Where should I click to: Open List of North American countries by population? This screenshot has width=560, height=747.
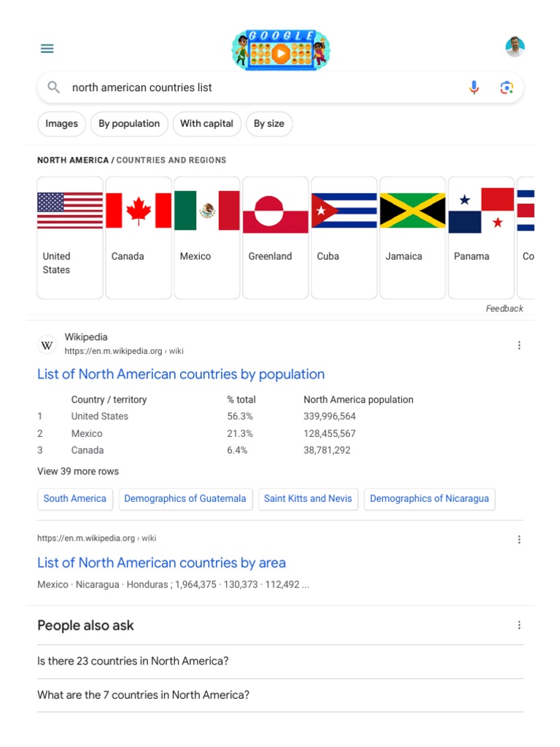181,374
